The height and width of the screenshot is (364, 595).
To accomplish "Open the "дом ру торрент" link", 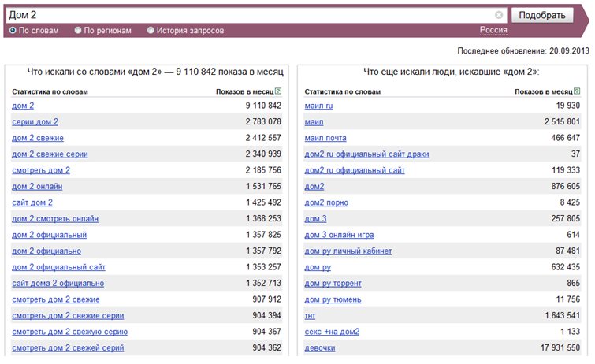I will [x=333, y=283].
